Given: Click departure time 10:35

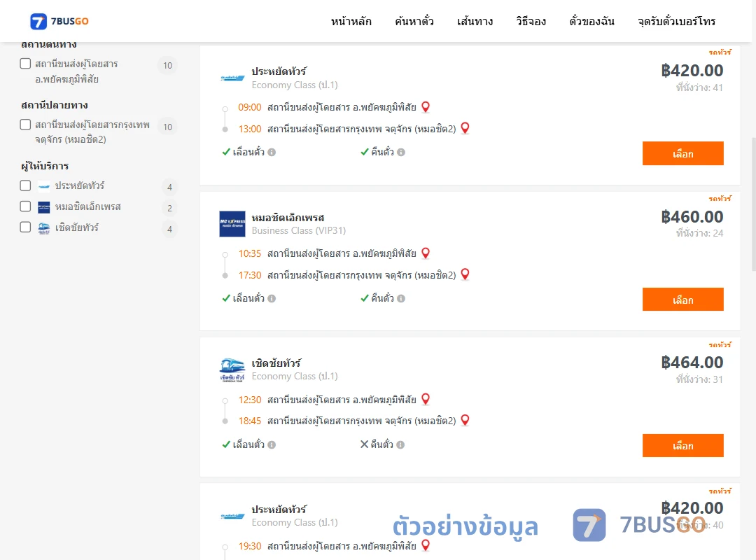Looking at the screenshot, I should click(x=249, y=253).
